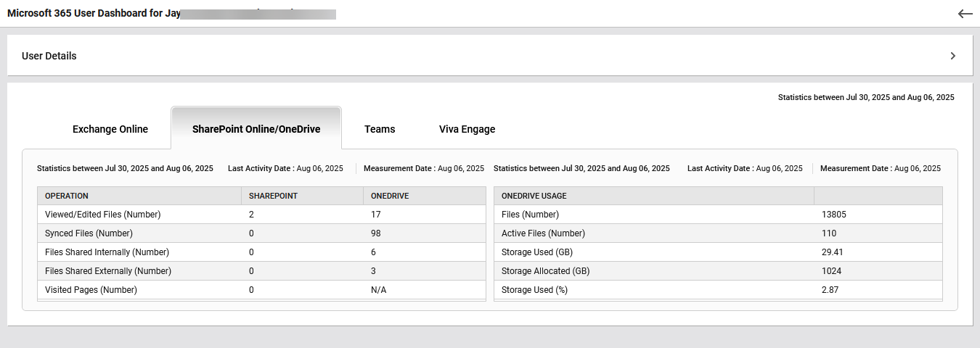Click SharePoint value 2 for Viewed/Edited Files
This screenshot has width=980, height=348.
point(251,215)
